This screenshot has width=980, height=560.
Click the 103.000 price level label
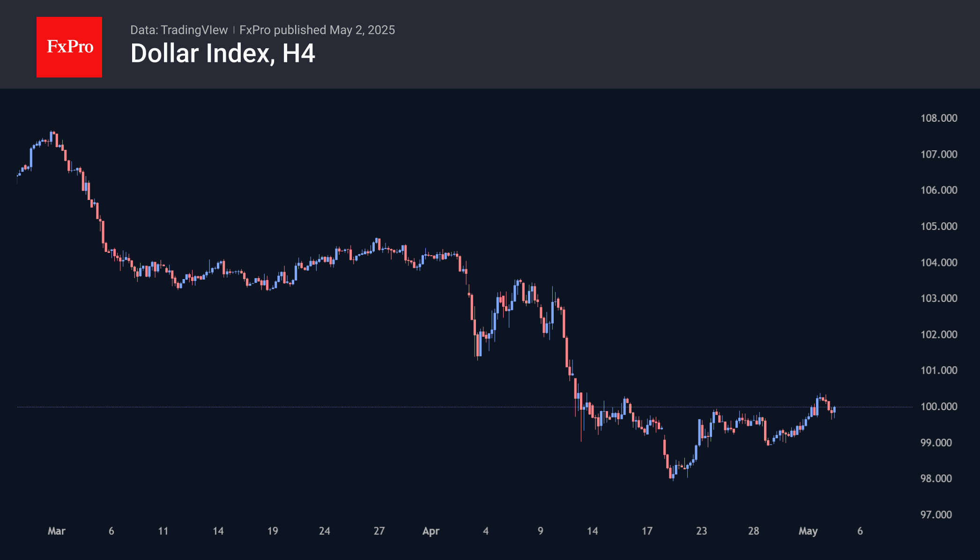pos(939,298)
